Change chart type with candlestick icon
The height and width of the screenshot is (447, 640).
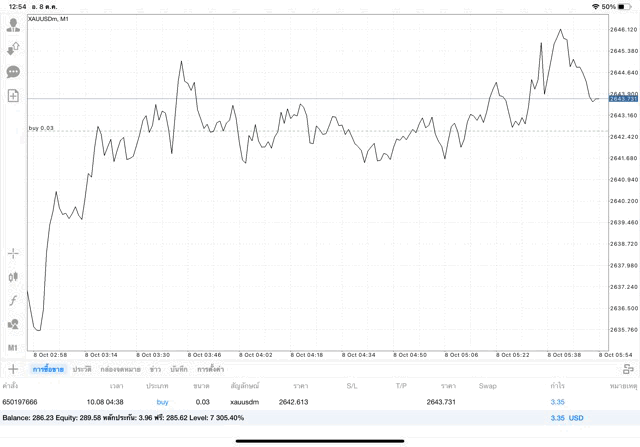coord(13,277)
